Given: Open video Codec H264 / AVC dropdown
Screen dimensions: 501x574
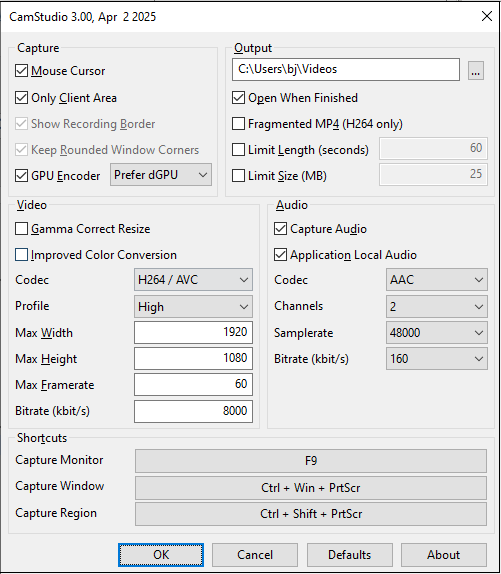Looking at the screenshot, I should coord(193,280).
